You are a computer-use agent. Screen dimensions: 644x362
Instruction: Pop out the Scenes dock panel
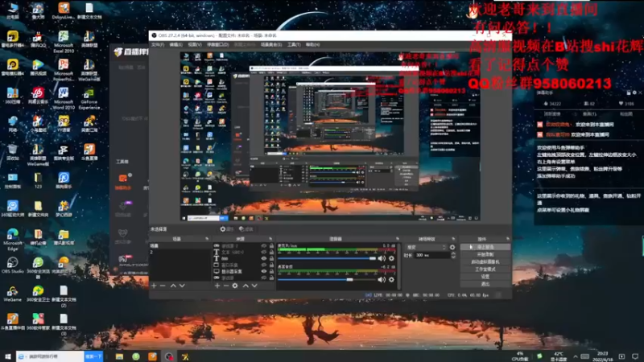pos(207,238)
